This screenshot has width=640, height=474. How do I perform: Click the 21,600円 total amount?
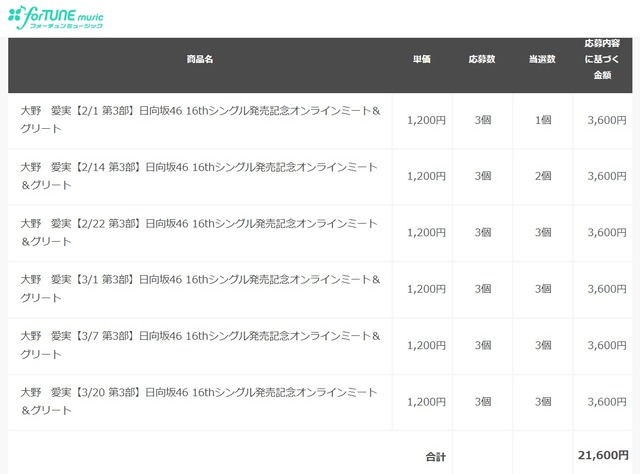[x=603, y=456]
